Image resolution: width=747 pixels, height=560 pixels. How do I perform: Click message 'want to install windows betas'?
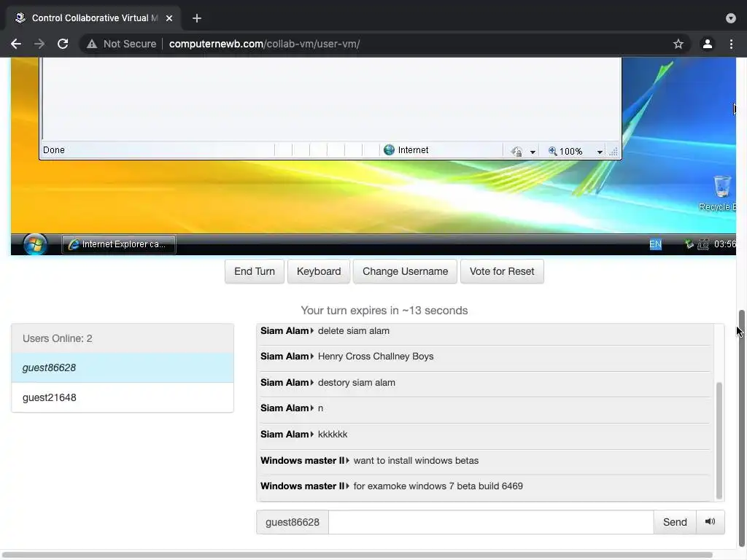(x=416, y=461)
